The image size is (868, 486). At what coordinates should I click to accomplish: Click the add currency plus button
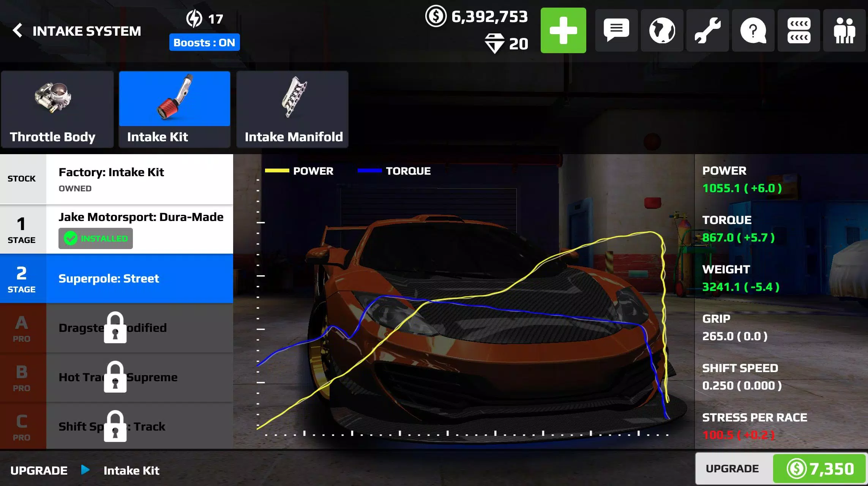pyautogui.click(x=563, y=30)
